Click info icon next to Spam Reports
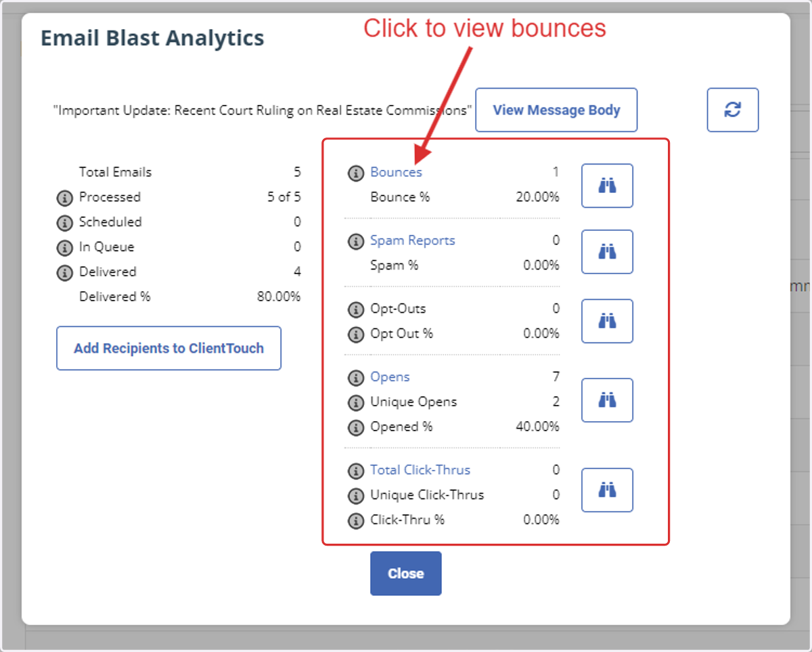The image size is (812, 652). [356, 242]
